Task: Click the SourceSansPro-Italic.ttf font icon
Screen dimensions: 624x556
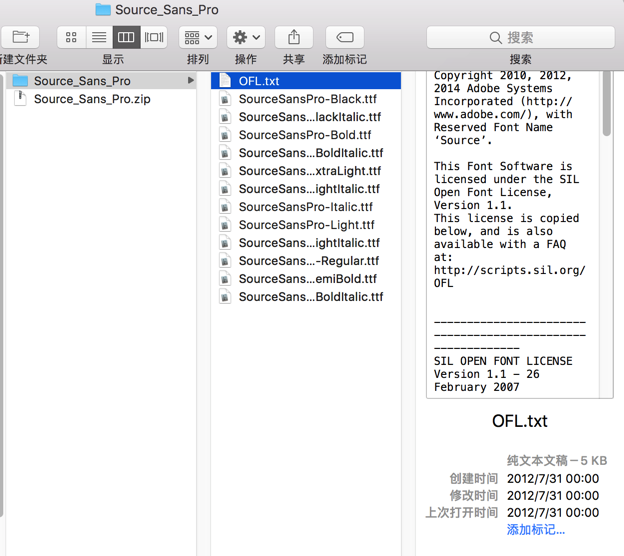Action: [x=225, y=207]
